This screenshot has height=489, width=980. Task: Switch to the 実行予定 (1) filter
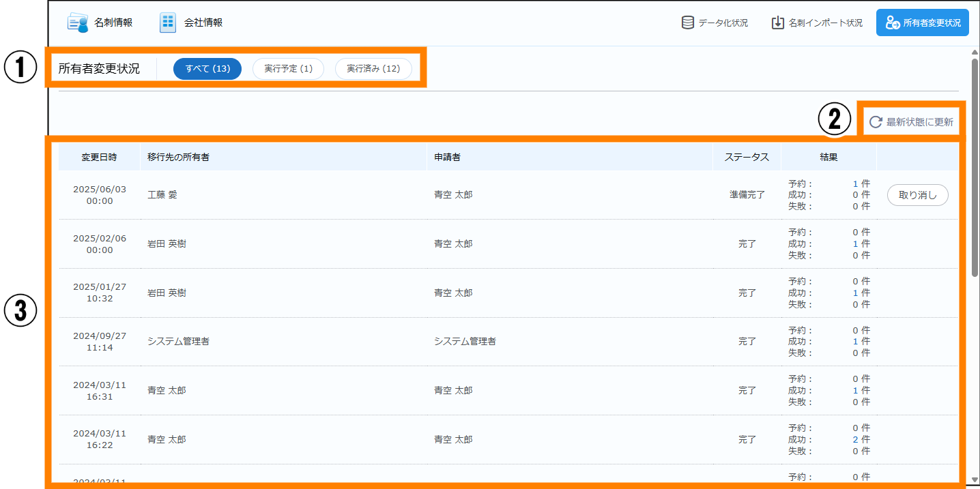(288, 69)
